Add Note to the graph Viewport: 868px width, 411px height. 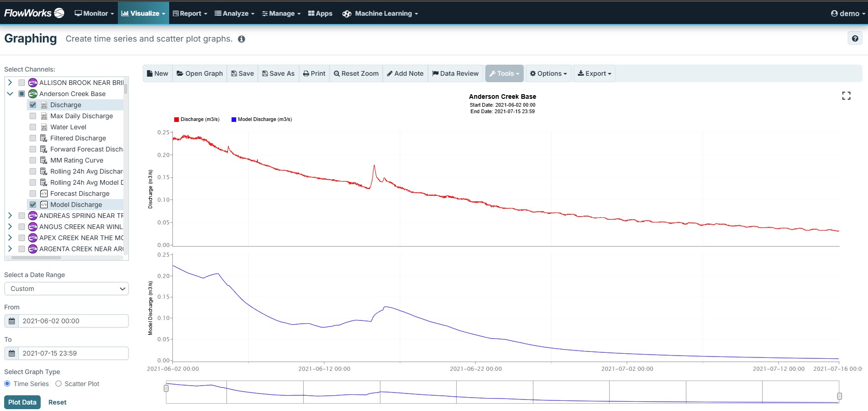coord(405,73)
